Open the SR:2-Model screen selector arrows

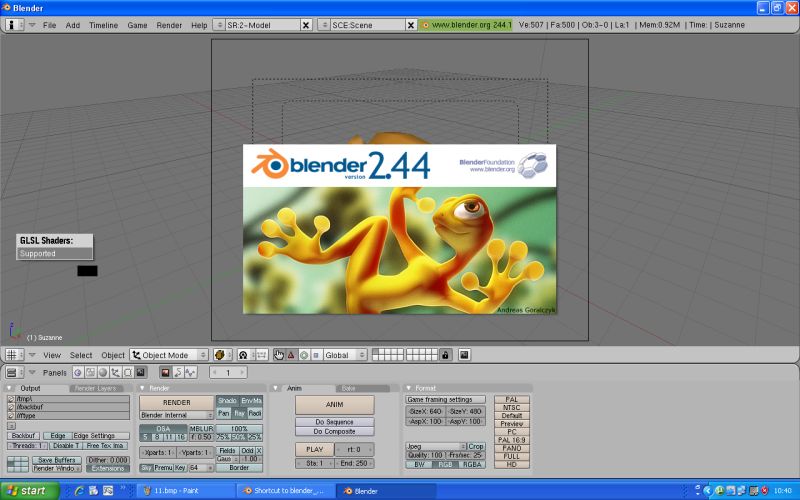click(x=219, y=24)
